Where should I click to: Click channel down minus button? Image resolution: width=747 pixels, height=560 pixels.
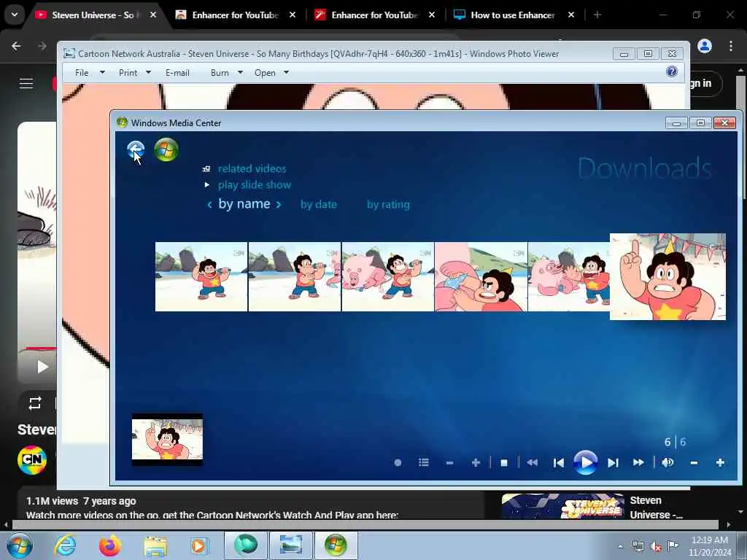(x=449, y=462)
